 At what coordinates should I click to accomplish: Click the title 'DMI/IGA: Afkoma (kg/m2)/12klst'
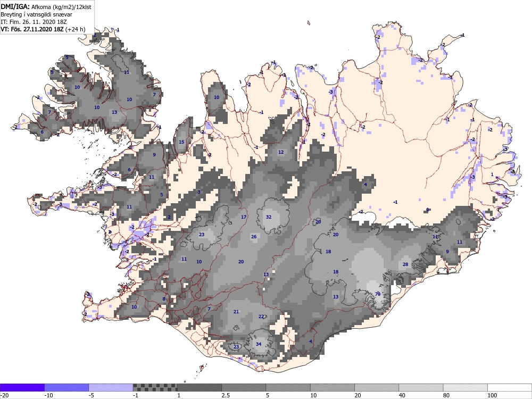46,6
